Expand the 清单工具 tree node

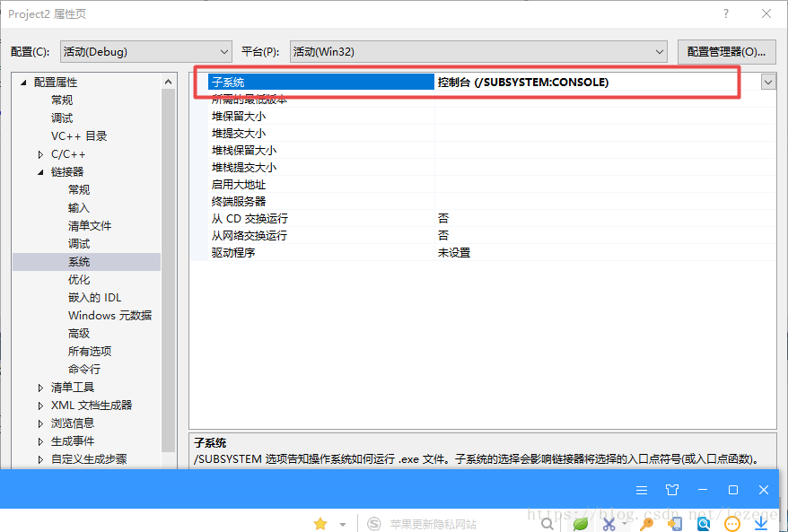coord(40,388)
